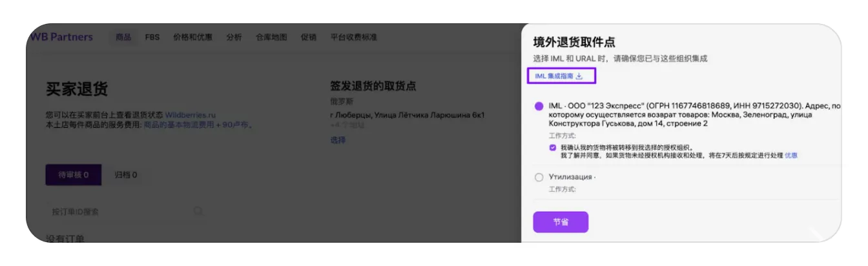This screenshot has width=868, height=266.
Task: Click the 商品的基本物流费用 + 90卢布 link
Action: [x=198, y=125]
